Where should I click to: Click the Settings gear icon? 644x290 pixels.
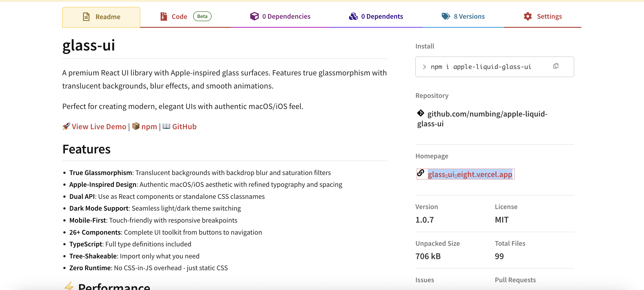pyautogui.click(x=528, y=16)
